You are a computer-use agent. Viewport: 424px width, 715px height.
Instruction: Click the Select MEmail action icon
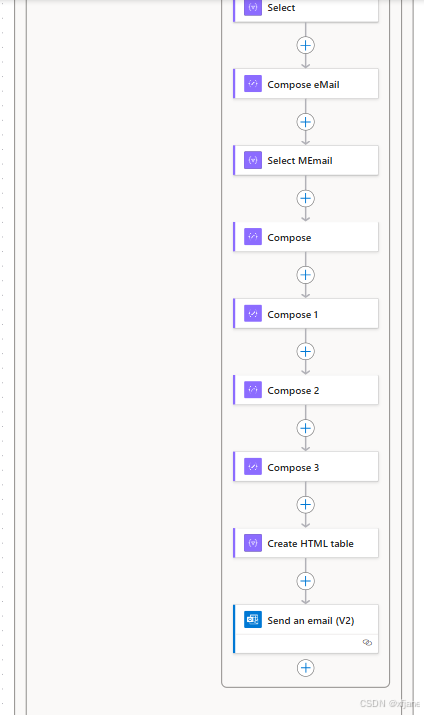pyautogui.click(x=253, y=161)
